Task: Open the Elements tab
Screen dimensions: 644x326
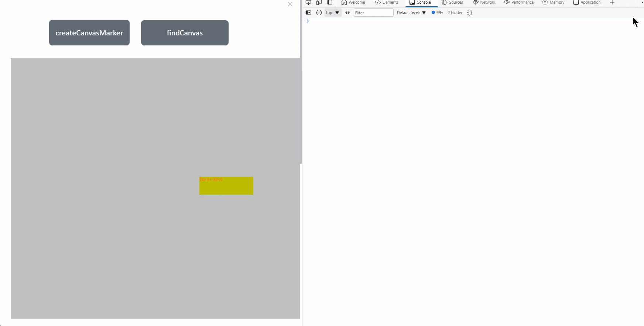Action: [x=387, y=3]
